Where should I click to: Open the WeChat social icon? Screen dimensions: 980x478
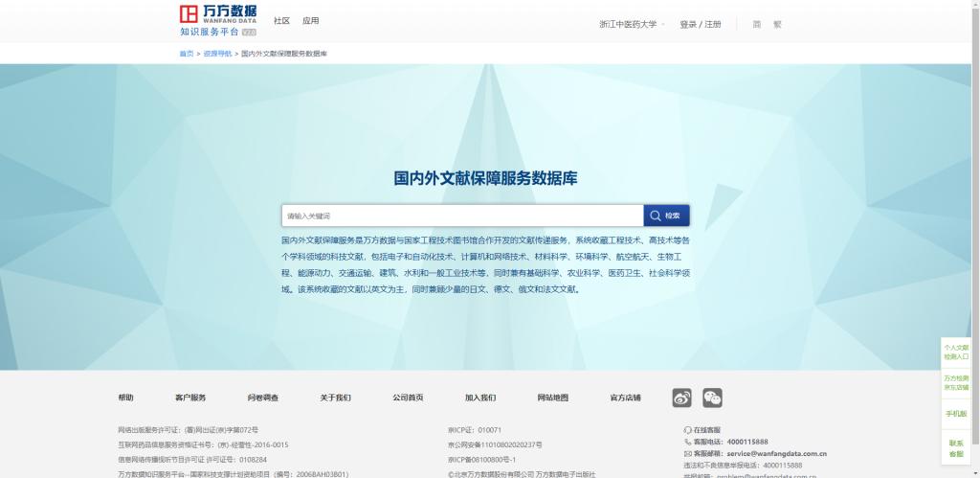[712, 398]
